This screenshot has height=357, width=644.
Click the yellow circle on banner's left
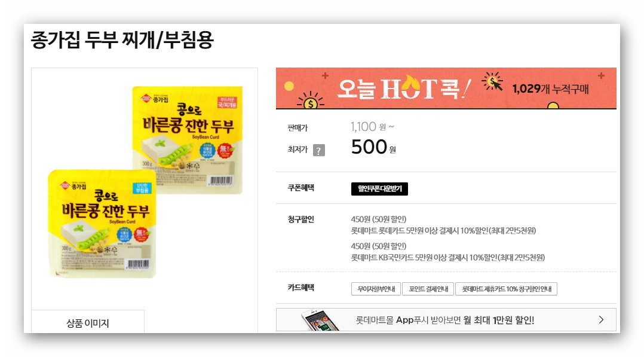(289, 86)
